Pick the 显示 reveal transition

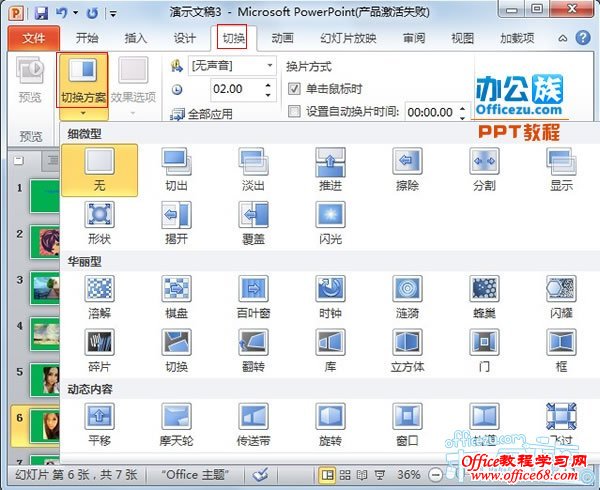coord(561,170)
